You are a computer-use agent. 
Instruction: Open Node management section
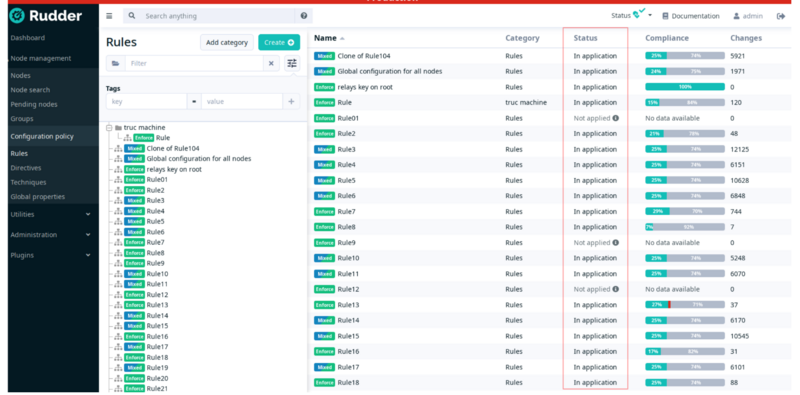click(40, 58)
